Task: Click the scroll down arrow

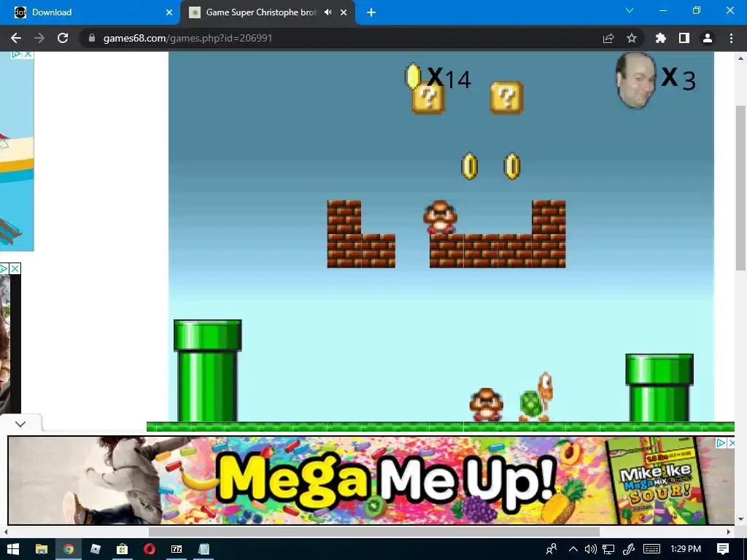Action: coord(740,519)
